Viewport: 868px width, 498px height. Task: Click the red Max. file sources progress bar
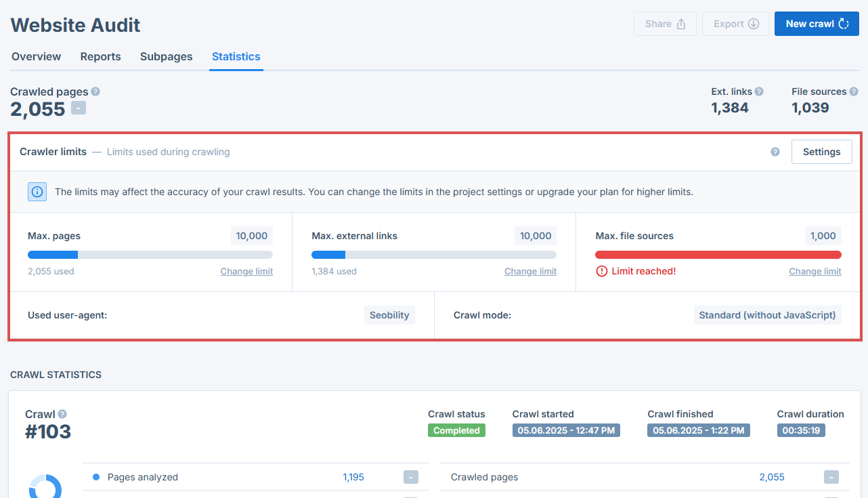(718, 255)
